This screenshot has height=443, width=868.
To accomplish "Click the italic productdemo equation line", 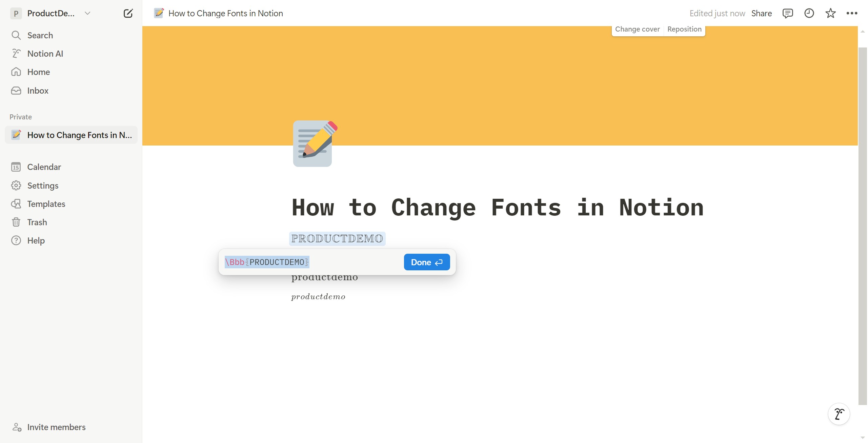I will [318, 297].
